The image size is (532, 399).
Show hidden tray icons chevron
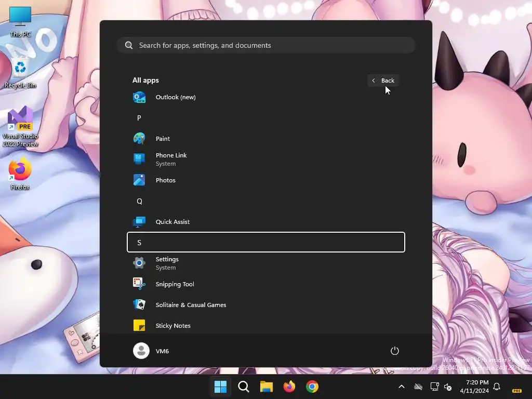point(402,387)
